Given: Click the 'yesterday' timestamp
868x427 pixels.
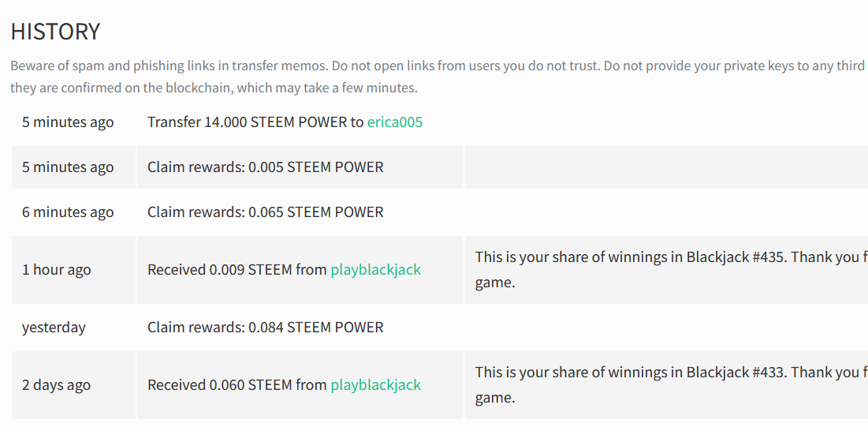Looking at the screenshot, I should click(54, 328).
